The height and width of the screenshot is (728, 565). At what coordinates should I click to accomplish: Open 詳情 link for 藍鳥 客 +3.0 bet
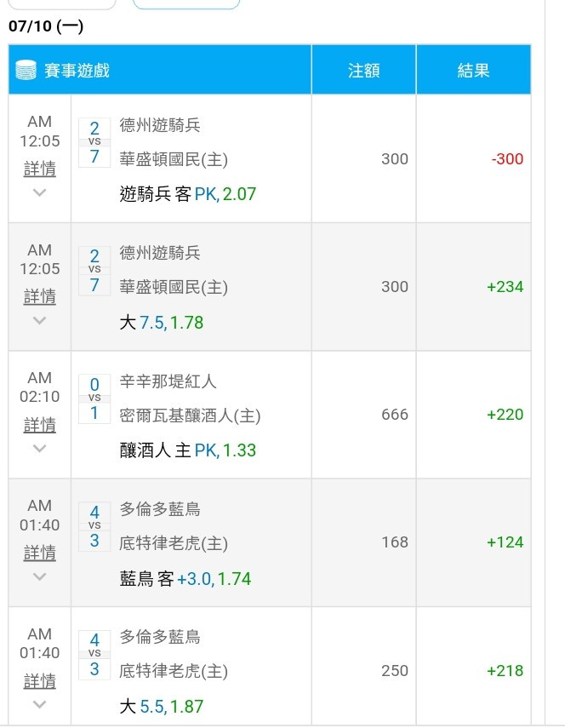40,553
